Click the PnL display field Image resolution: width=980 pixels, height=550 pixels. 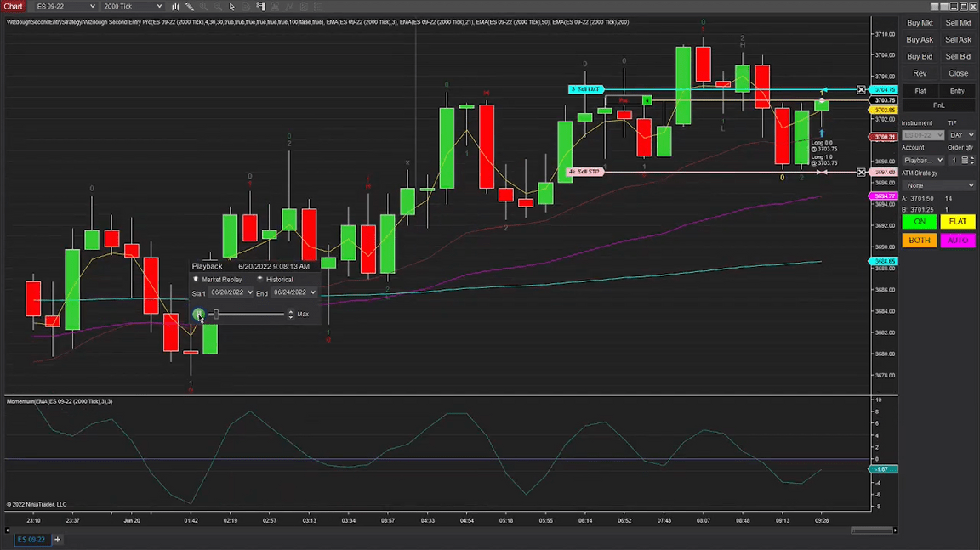tap(938, 105)
